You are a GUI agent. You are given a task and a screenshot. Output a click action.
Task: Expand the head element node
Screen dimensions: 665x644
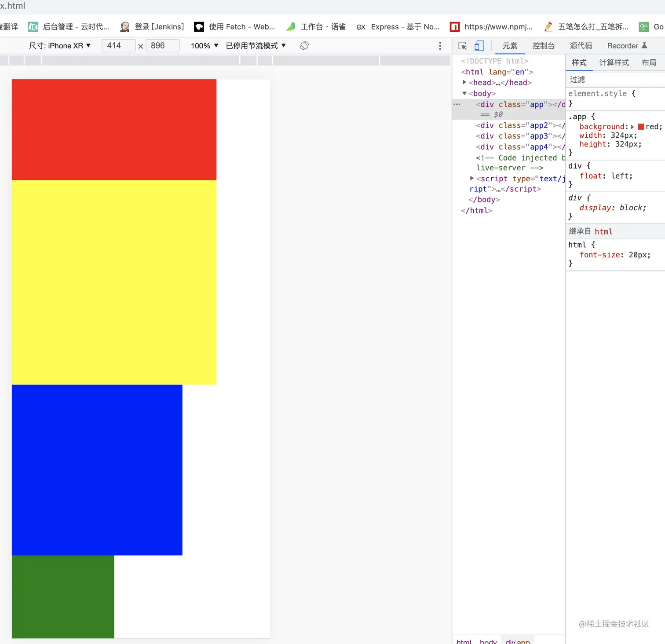pos(464,82)
